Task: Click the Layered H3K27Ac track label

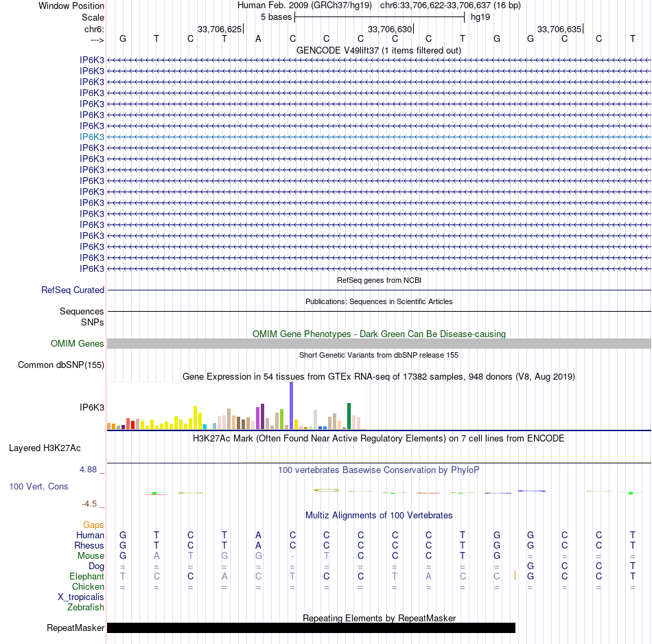Action: pos(45,448)
